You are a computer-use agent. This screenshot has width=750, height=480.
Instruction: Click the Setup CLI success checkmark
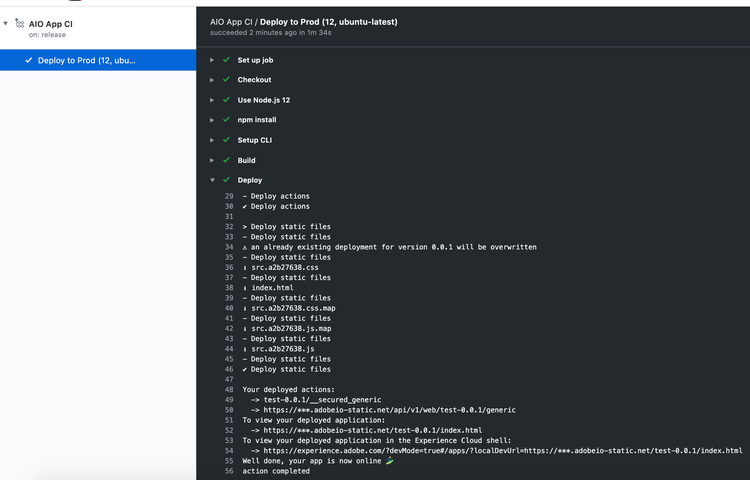click(x=227, y=140)
